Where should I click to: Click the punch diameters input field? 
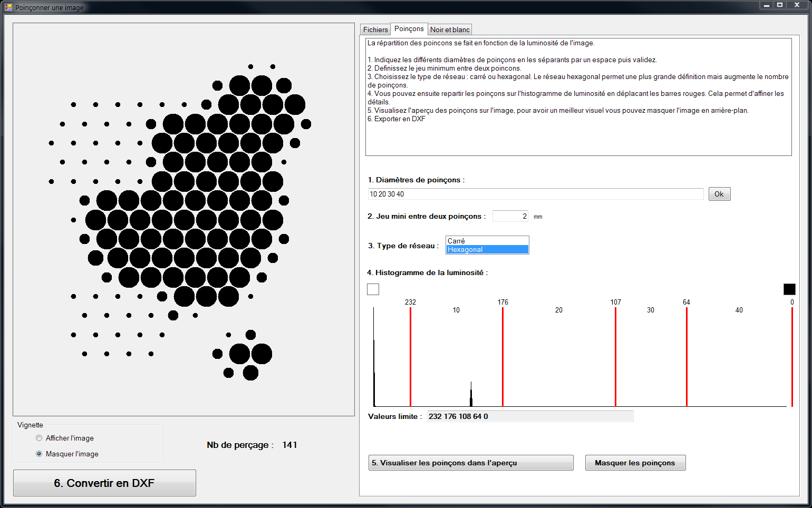535,194
